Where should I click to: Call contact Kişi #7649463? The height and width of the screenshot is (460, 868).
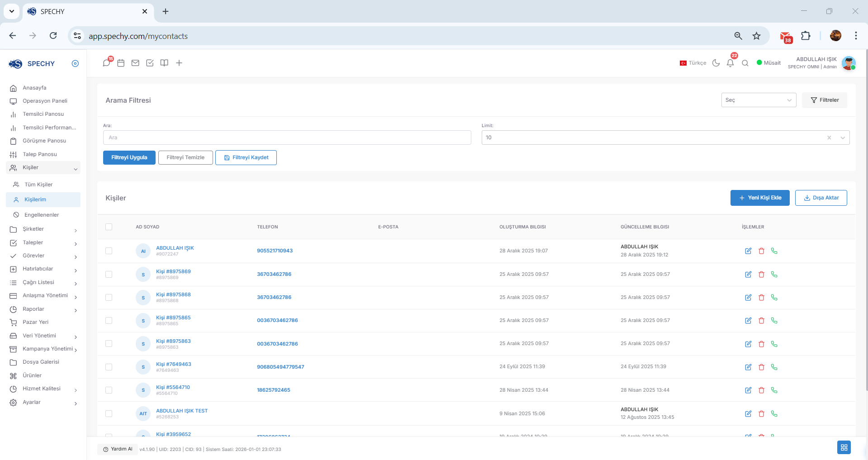(774, 367)
